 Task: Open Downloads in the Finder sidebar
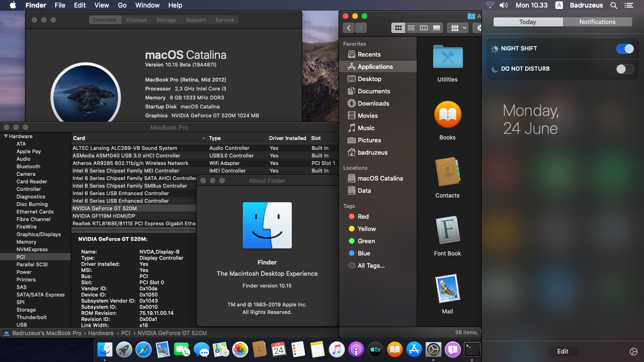pyautogui.click(x=373, y=103)
